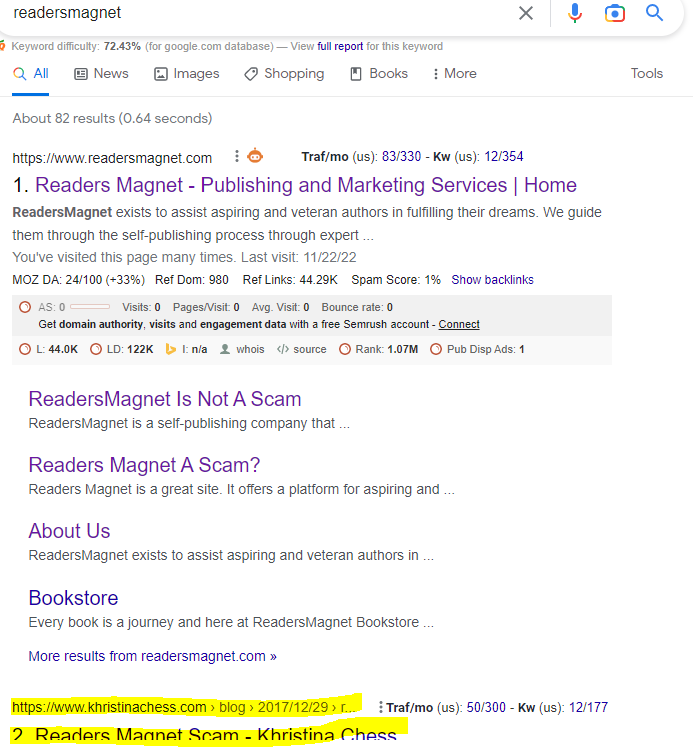
Task: Click the Ref Links: 44.29K text
Action: pyautogui.click(x=290, y=280)
